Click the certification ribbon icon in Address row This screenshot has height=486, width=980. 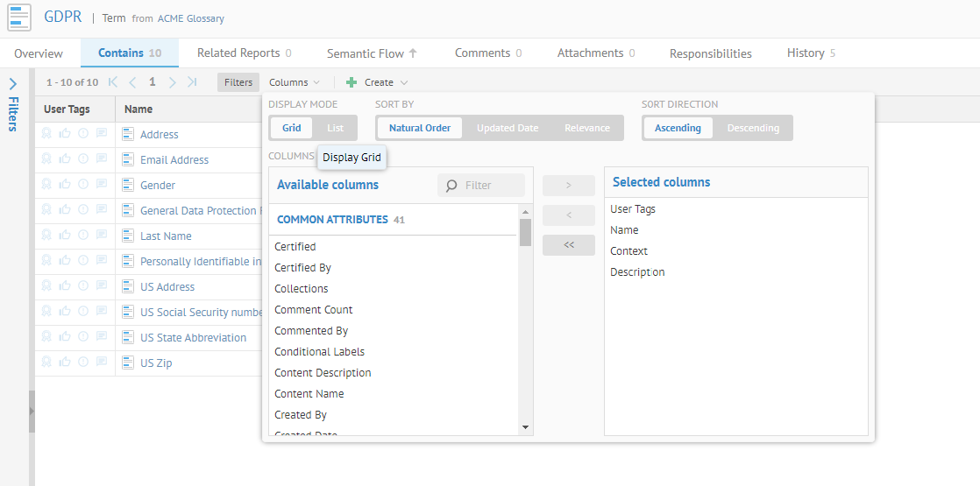(47, 134)
